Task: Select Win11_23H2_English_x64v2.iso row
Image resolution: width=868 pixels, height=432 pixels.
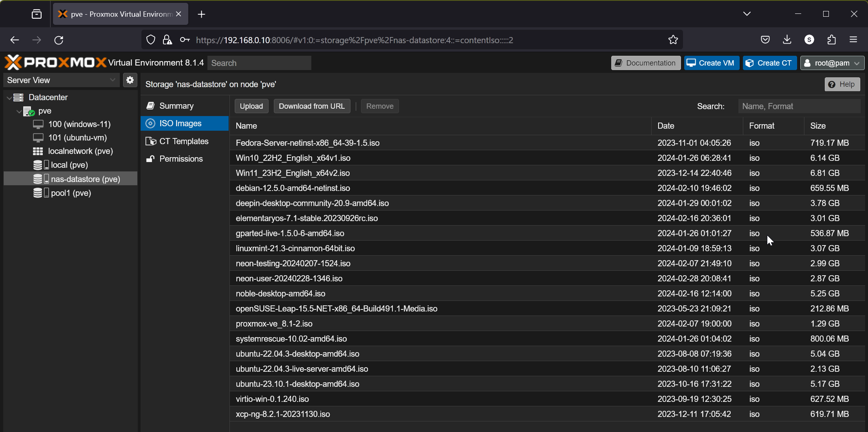Action: tap(547, 173)
